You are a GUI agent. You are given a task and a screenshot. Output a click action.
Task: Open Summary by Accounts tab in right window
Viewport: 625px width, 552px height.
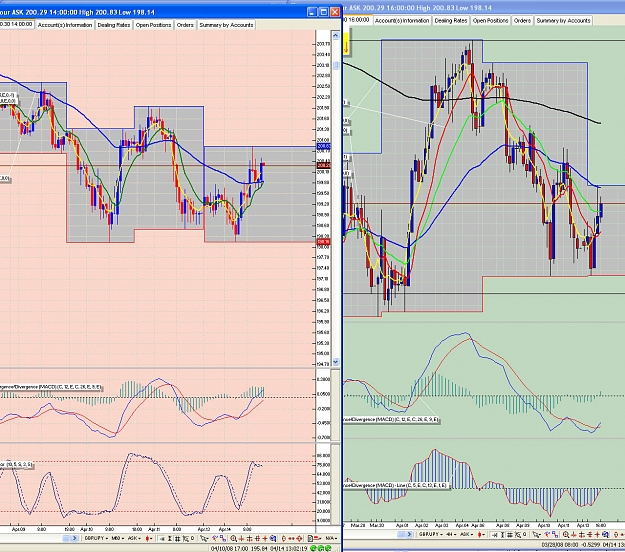click(x=563, y=20)
